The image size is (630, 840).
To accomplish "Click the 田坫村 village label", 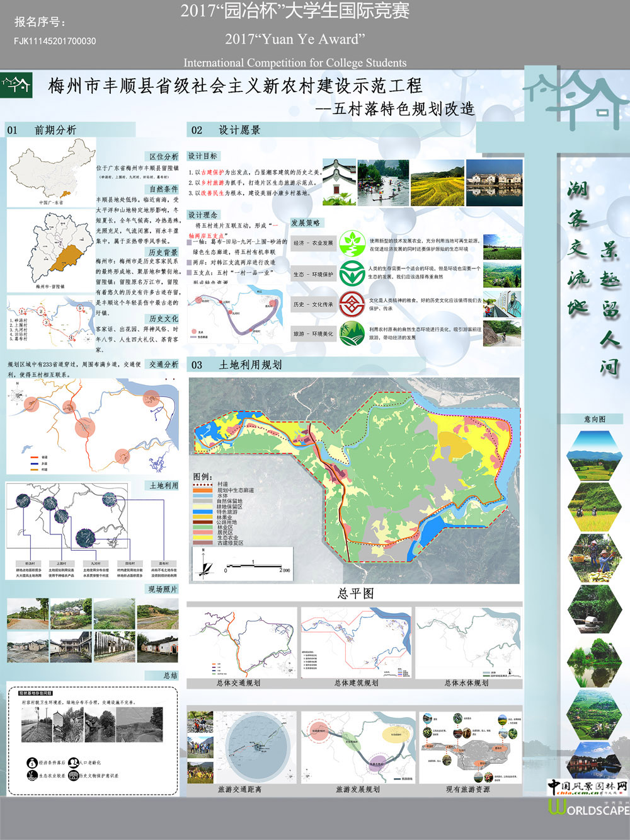I will coord(130,564).
